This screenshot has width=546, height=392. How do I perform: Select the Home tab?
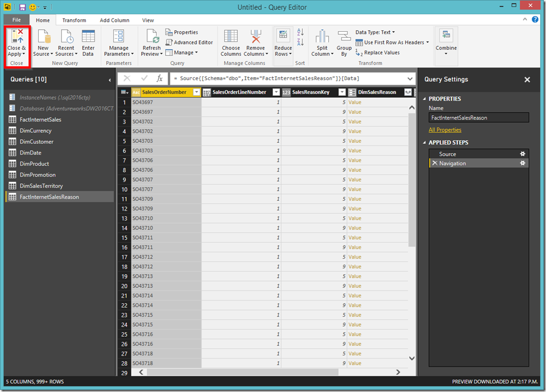[x=42, y=20]
